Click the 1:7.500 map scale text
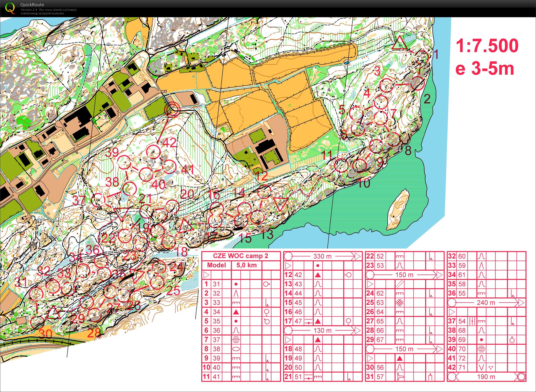The width and height of the screenshot is (536, 392). pyautogui.click(x=487, y=46)
